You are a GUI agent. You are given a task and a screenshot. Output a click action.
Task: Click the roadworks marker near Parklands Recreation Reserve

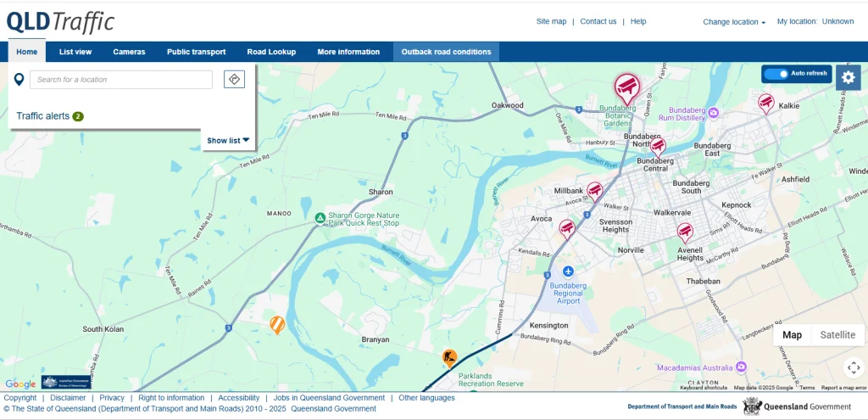[449, 358]
